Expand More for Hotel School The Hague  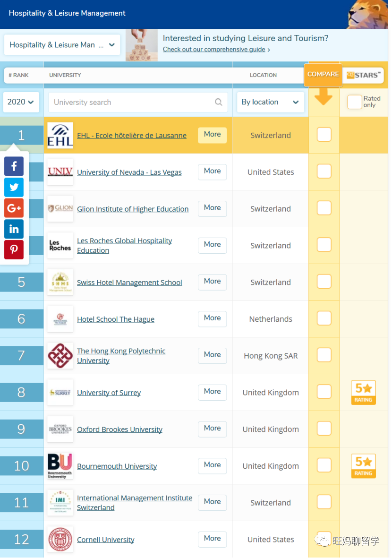pos(213,318)
